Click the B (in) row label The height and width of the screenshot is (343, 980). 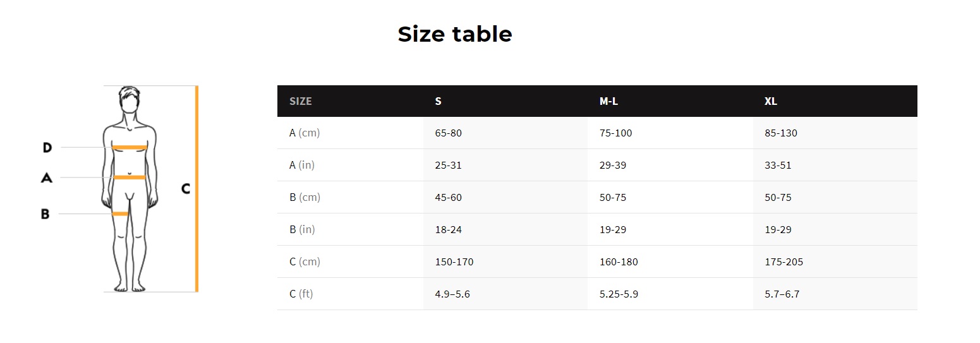[302, 230]
